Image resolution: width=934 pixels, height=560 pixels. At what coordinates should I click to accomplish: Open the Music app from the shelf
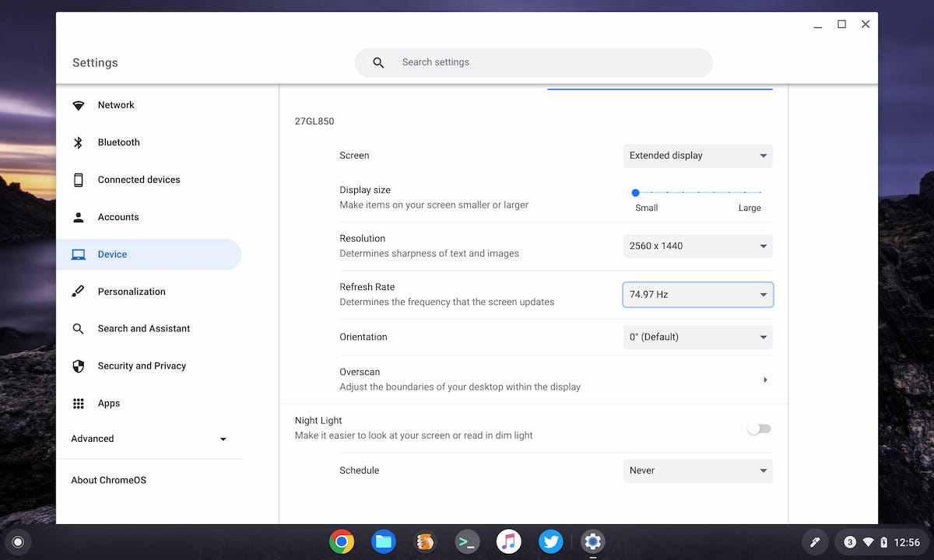509,541
